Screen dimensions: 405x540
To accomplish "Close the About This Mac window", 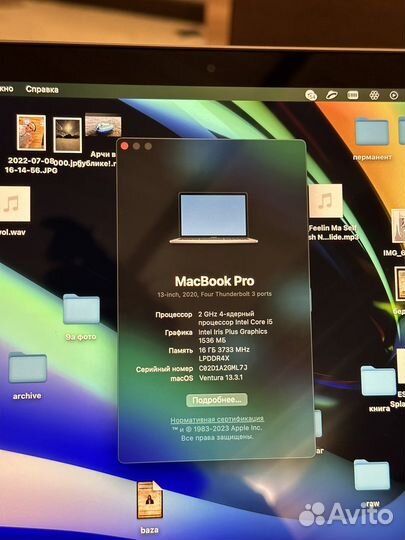I will (x=125, y=146).
